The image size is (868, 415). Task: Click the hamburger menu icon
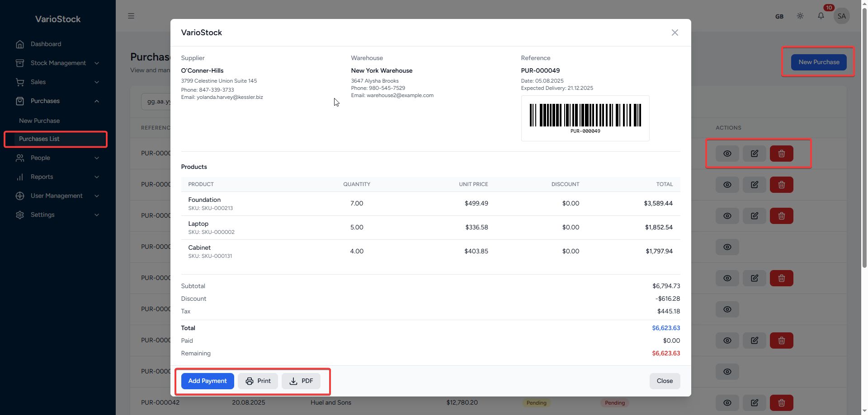(x=131, y=16)
